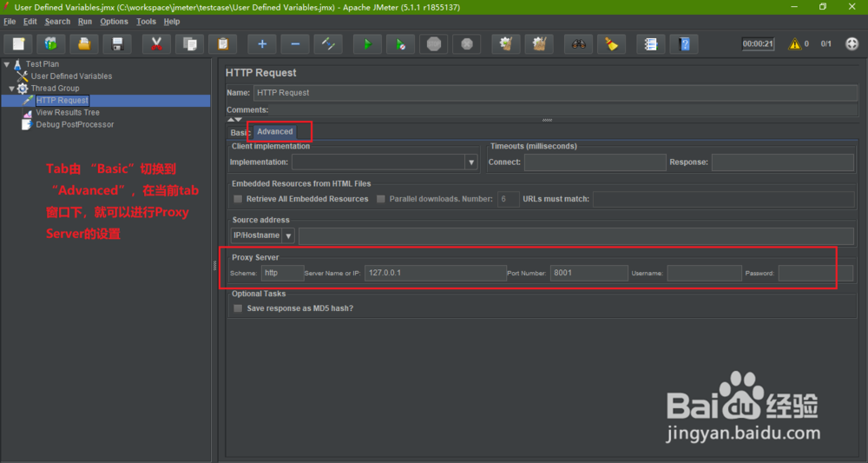Image resolution: width=868 pixels, height=463 pixels.
Task: Select the Thread Group node
Action: pos(55,88)
